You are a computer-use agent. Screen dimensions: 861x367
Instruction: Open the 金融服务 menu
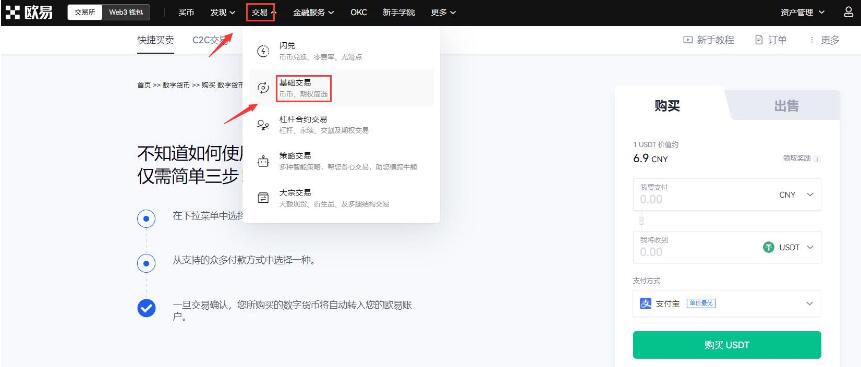pos(313,12)
